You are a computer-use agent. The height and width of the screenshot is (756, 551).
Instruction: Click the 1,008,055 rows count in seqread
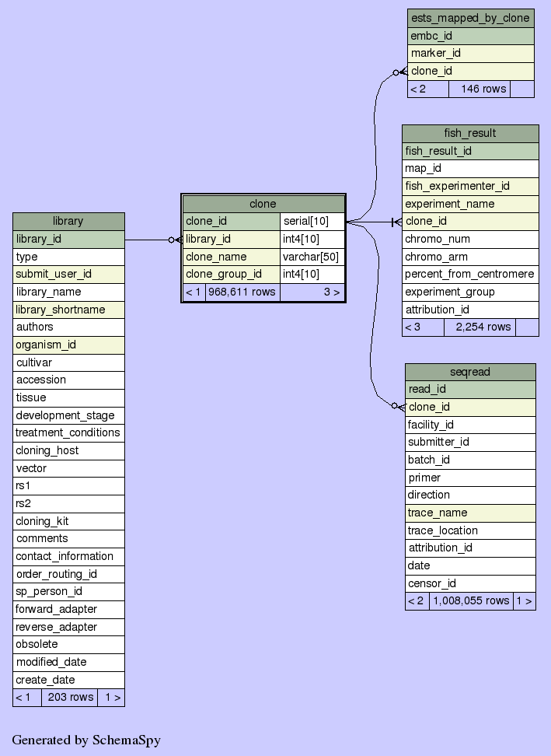(470, 600)
